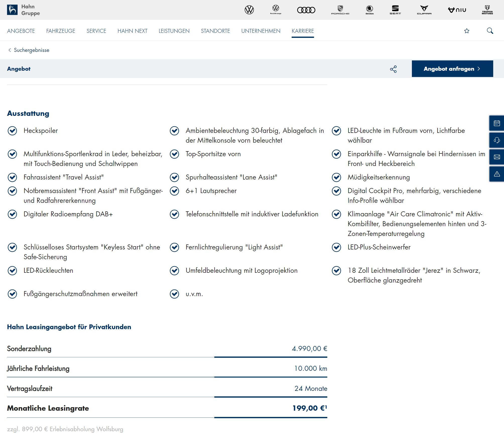Select the Porsche brand logo
This screenshot has height=439, width=504.
pyautogui.click(x=340, y=10)
